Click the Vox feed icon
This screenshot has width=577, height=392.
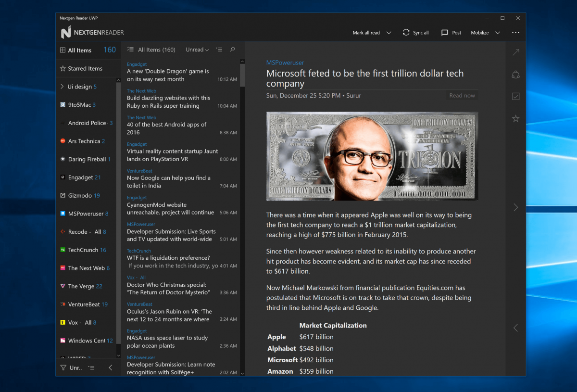(63, 322)
